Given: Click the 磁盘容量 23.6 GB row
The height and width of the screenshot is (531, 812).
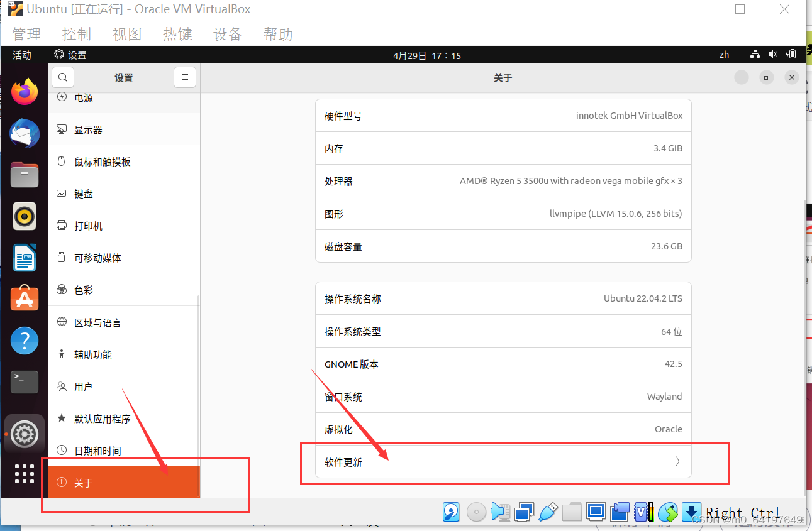Looking at the screenshot, I should [503, 246].
